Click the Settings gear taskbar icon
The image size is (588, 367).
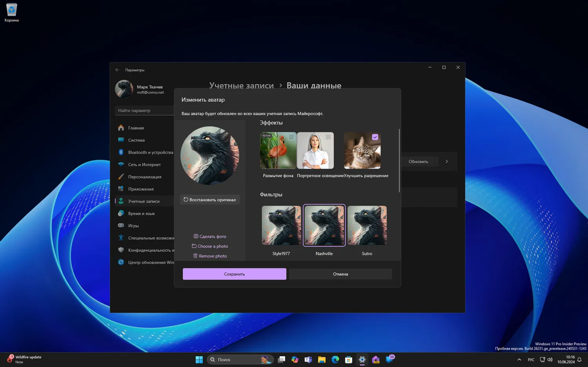(362, 360)
